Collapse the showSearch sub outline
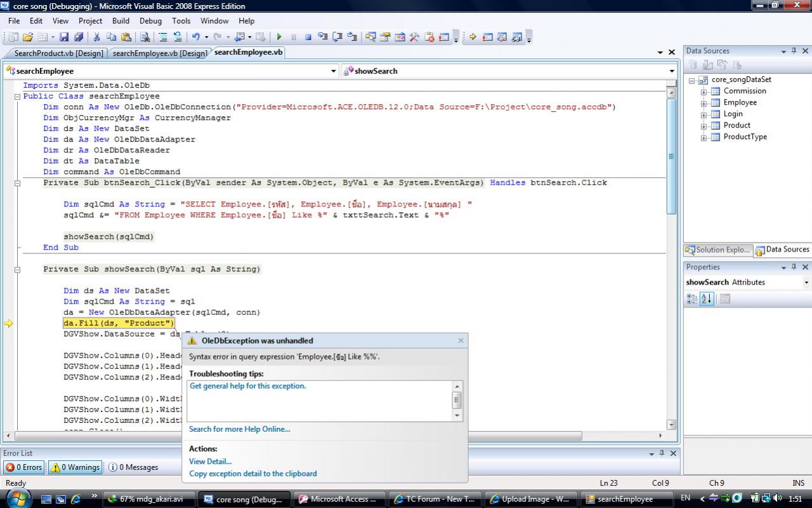The height and width of the screenshot is (508, 812). click(18, 269)
